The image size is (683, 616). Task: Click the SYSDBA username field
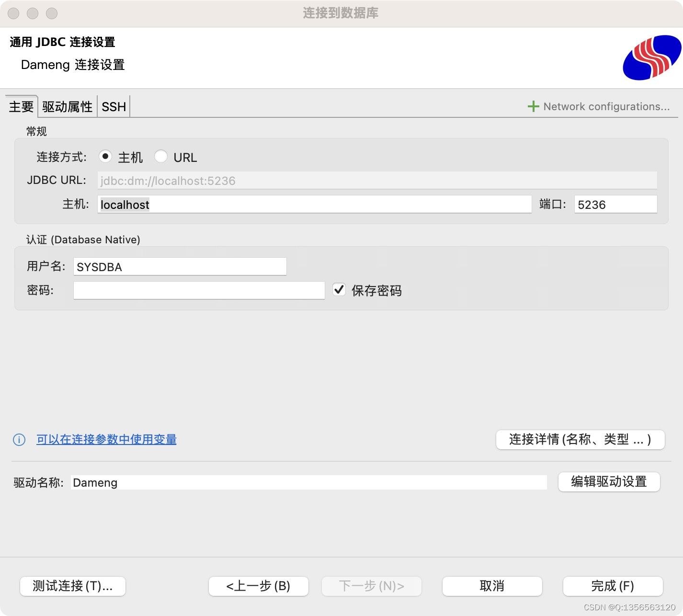pos(179,266)
